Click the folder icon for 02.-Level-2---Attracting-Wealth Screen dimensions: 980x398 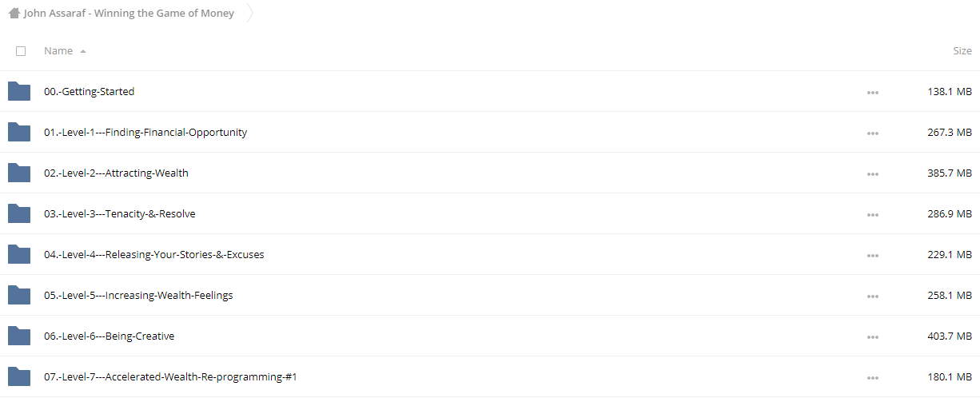pos(19,173)
